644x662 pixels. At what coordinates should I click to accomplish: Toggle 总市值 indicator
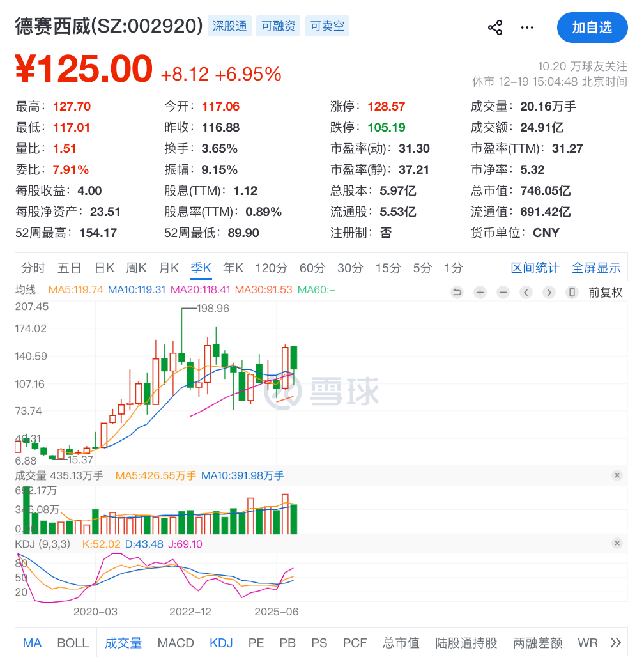coord(401,643)
